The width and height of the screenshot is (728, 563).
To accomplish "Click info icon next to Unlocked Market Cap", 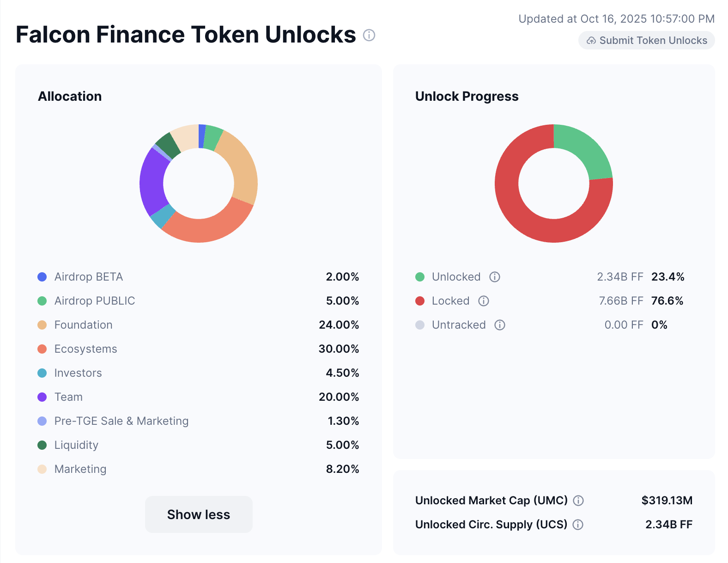I will click(578, 501).
